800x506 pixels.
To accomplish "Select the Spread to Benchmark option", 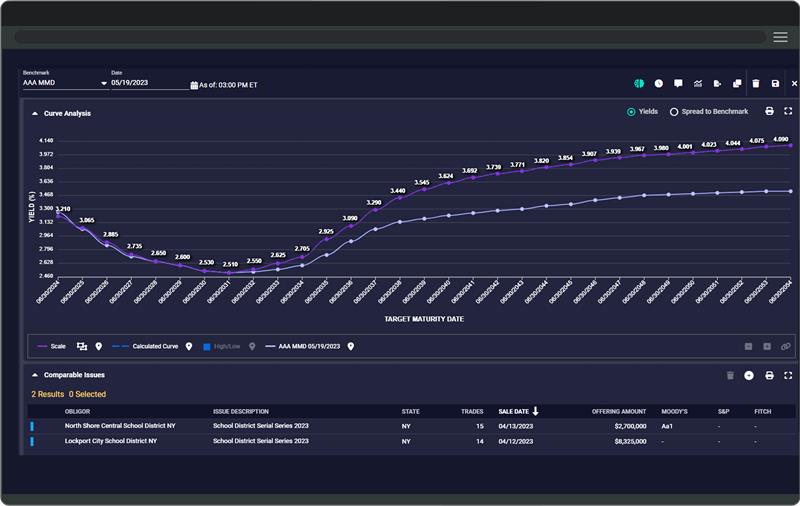I will coord(674,112).
